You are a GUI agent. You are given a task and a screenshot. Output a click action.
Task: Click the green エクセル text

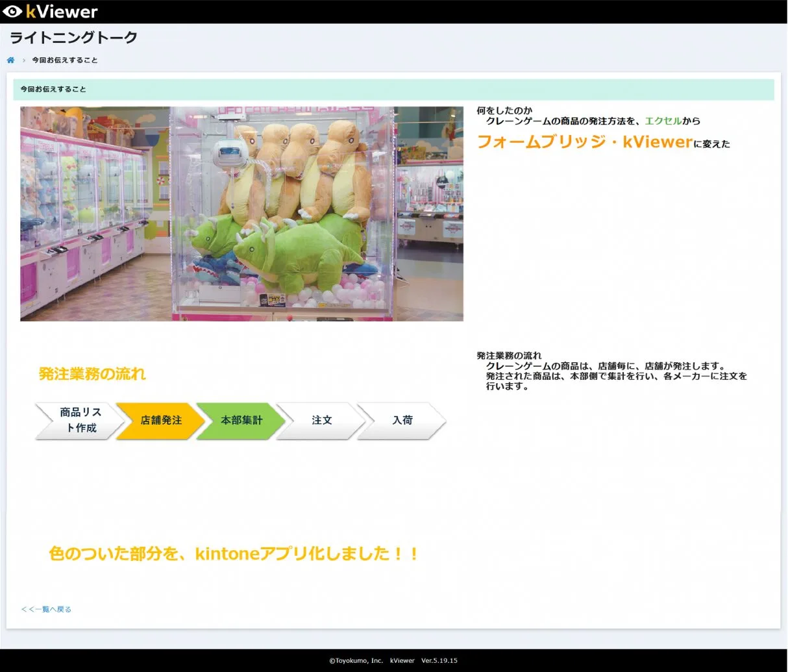(x=663, y=120)
